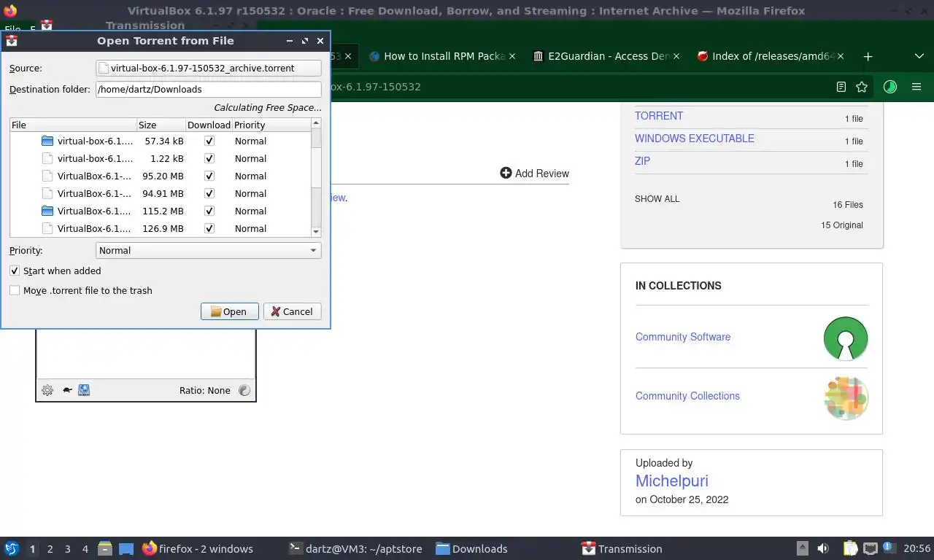
Task: Switch to the E2Guardian - Access Denied tab
Action: (606, 56)
